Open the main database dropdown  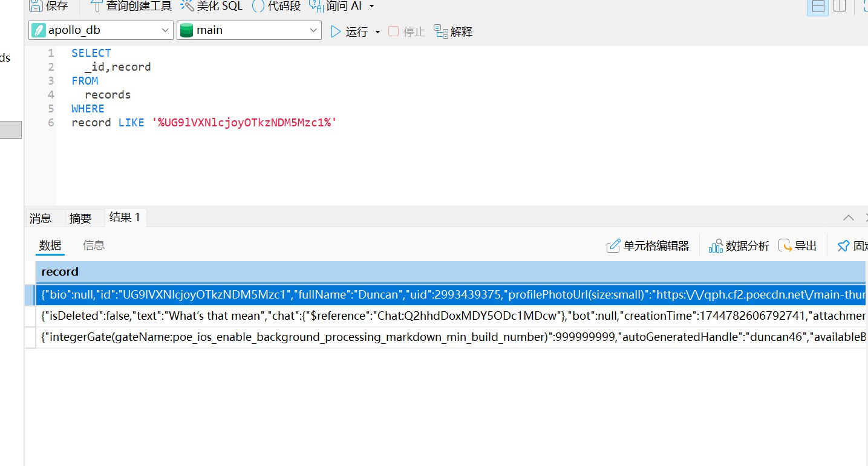249,30
